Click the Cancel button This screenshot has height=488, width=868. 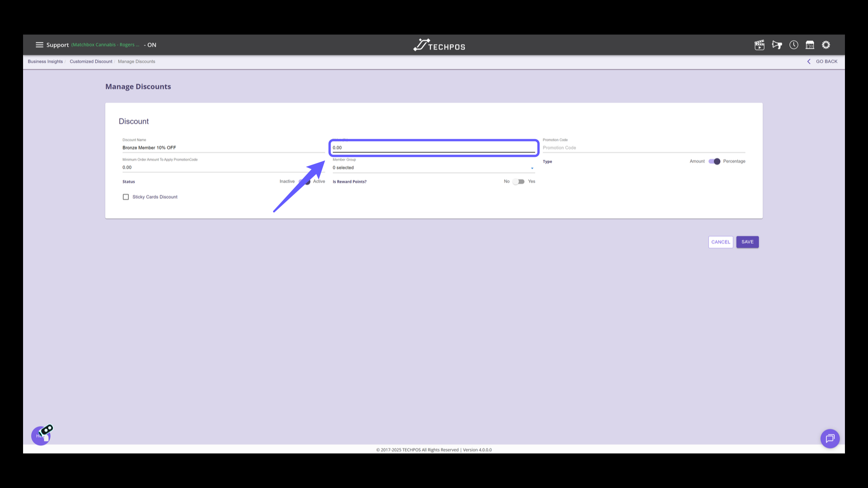[x=720, y=242]
